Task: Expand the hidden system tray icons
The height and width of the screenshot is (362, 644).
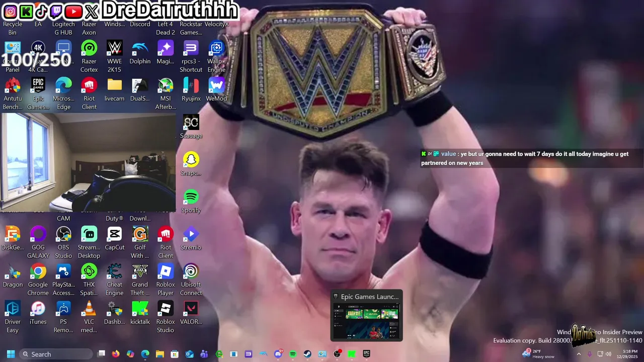Action: pyautogui.click(x=579, y=354)
